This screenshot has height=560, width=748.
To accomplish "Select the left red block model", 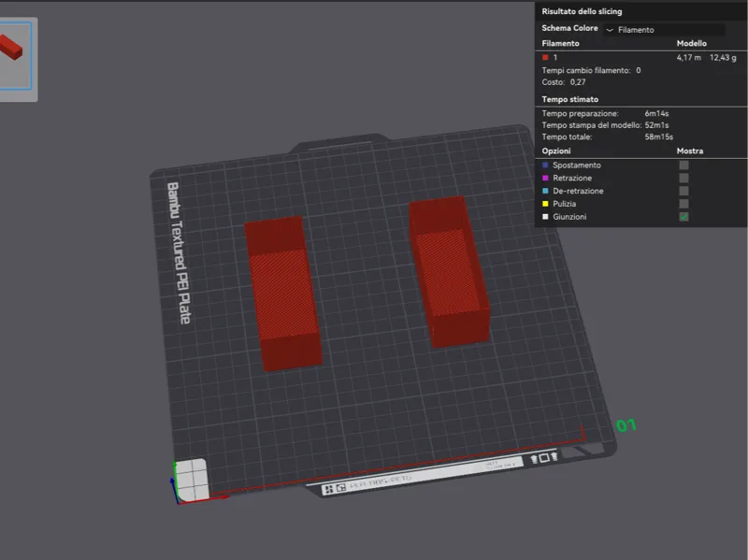I will 283,294.
